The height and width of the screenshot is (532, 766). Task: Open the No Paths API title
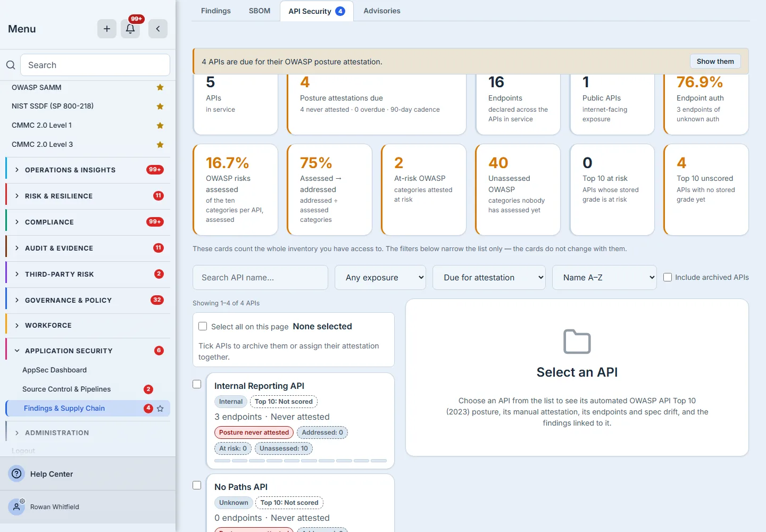(241, 487)
